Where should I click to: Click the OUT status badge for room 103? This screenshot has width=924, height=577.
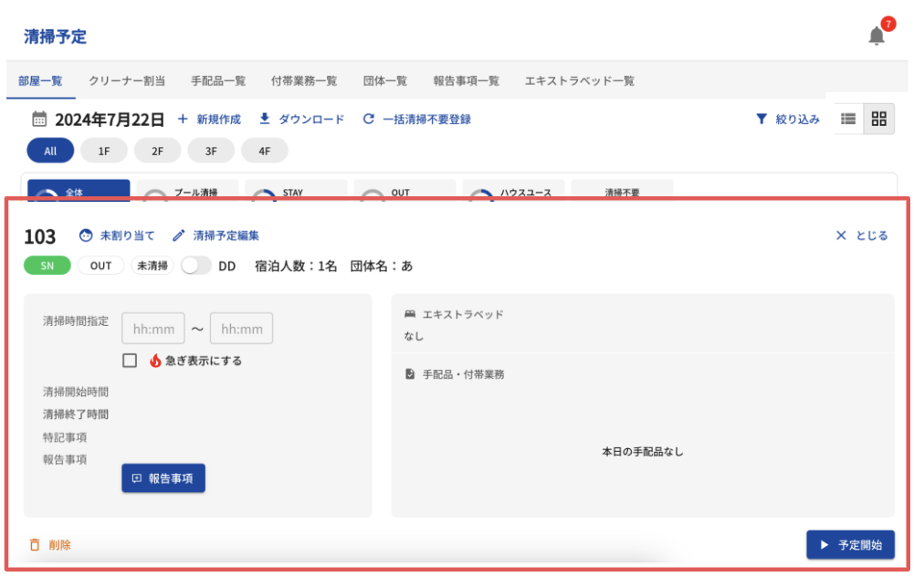(100, 266)
